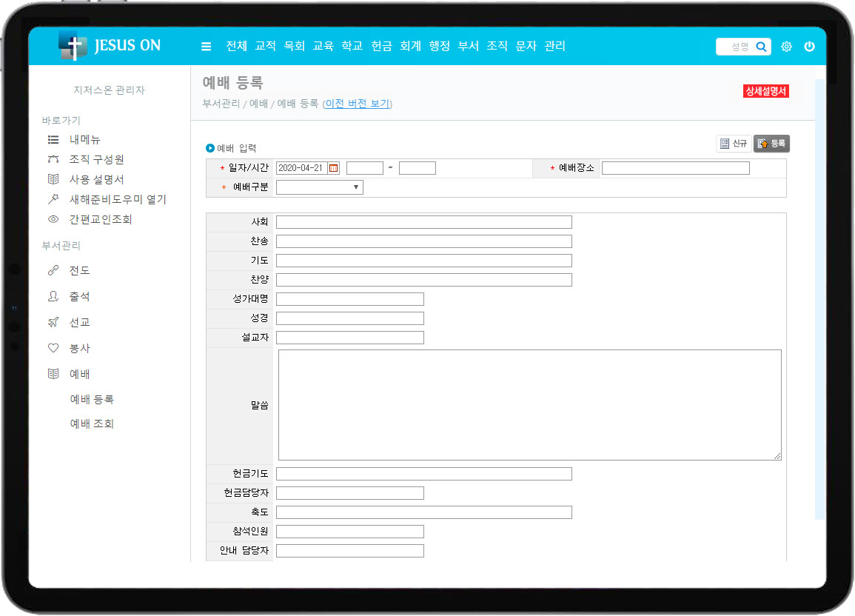
Task: Click the 신규 button
Action: [x=734, y=144]
